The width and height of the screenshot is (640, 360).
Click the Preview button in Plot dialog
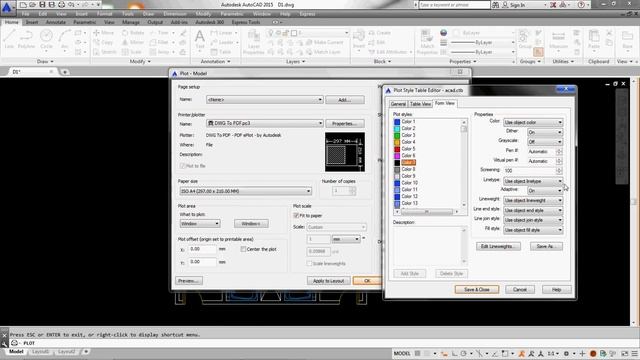pyautogui.click(x=189, y=281)
